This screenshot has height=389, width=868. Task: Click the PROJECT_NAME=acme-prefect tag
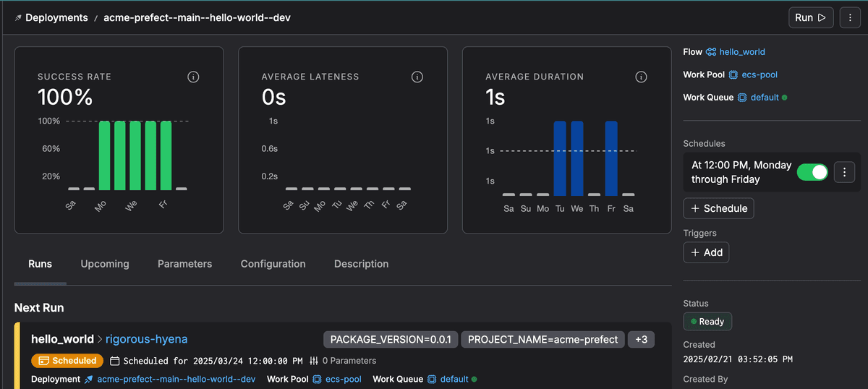coord(542,339)
